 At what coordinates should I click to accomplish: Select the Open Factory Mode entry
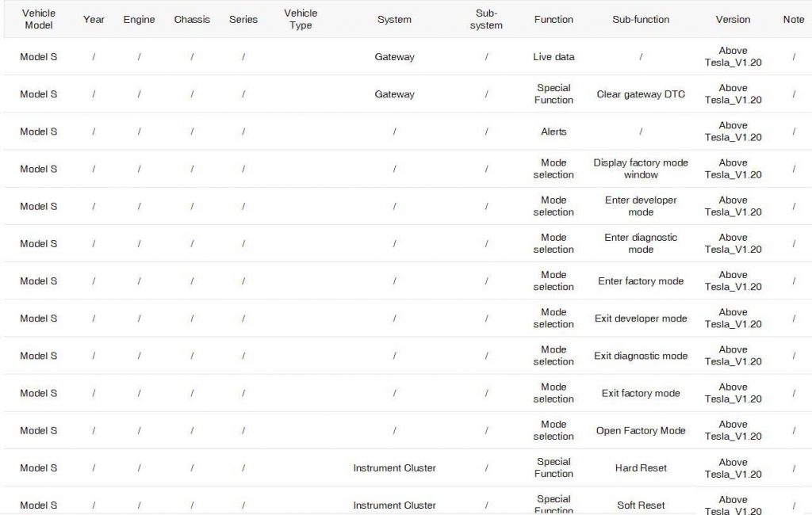click(641, 430)
